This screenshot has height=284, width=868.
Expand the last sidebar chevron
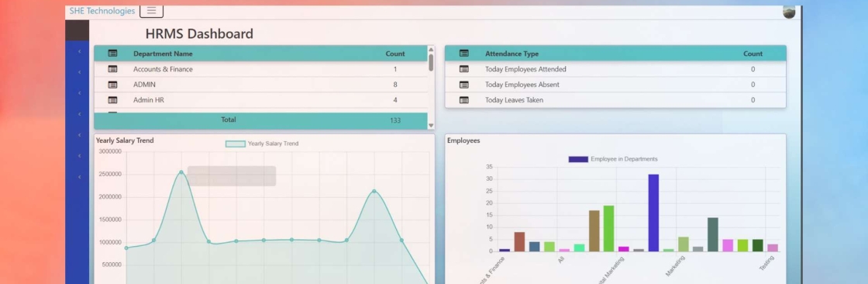[x=79, y=177]
